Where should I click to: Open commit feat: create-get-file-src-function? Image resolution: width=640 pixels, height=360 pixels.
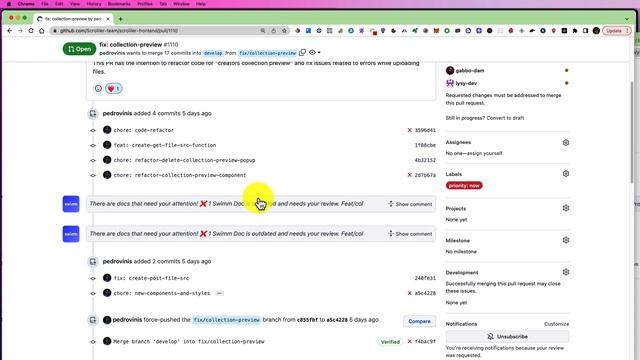(x=165, y=145)
